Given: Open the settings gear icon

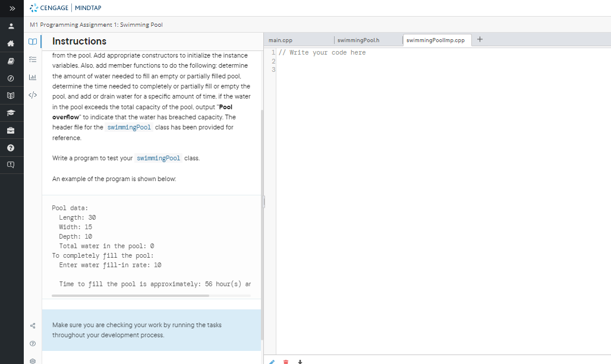Looking at the screenshot, I should tap(33, 360).
